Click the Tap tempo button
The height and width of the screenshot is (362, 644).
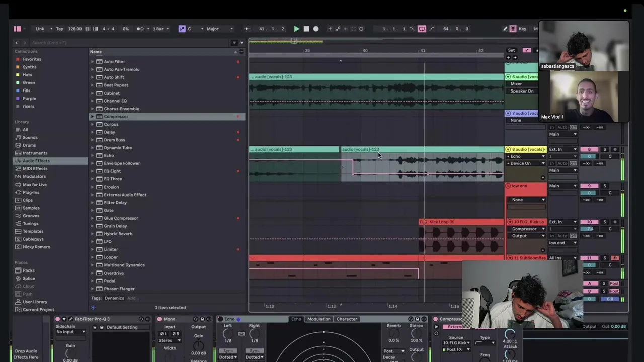[x=59, y=29]
